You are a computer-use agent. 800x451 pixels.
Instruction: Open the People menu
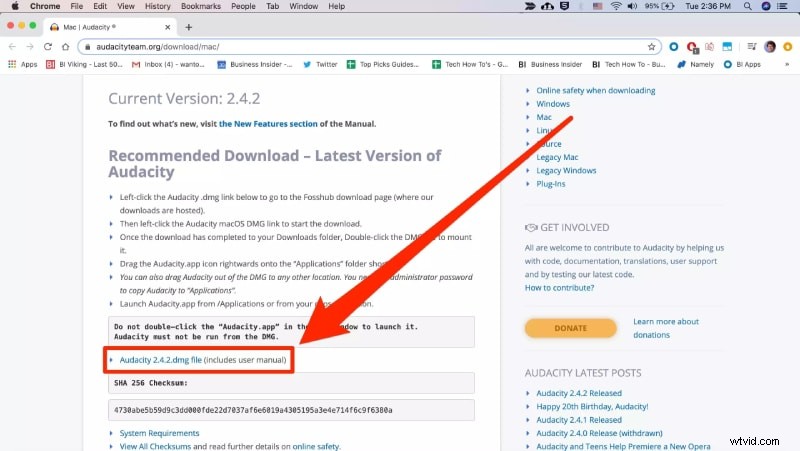coord(243,6)
